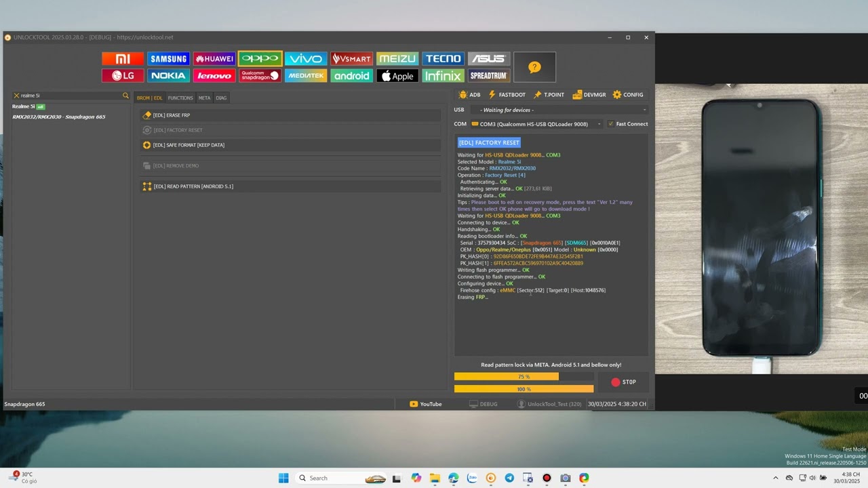Image resolution: width=868 pixels, height=488 pixels.
Task: Switch to the FUNCTIONS tab
Action: [180, 98]
